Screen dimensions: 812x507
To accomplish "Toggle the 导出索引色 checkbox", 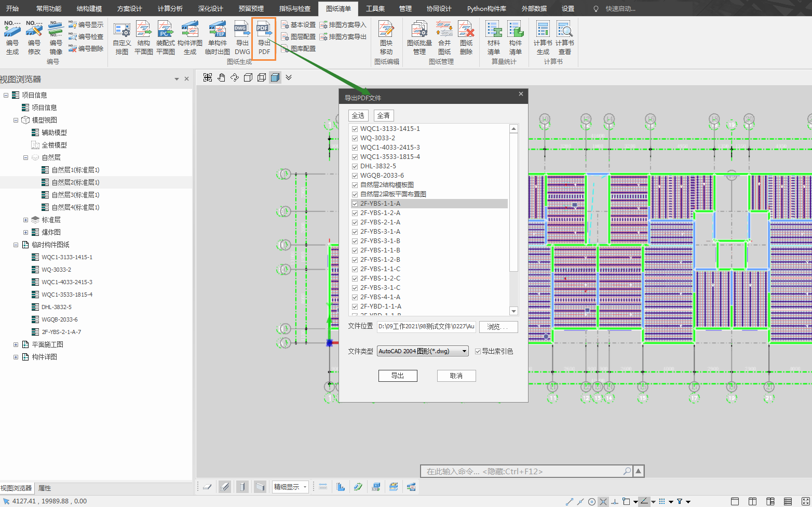I will (478, 352).
